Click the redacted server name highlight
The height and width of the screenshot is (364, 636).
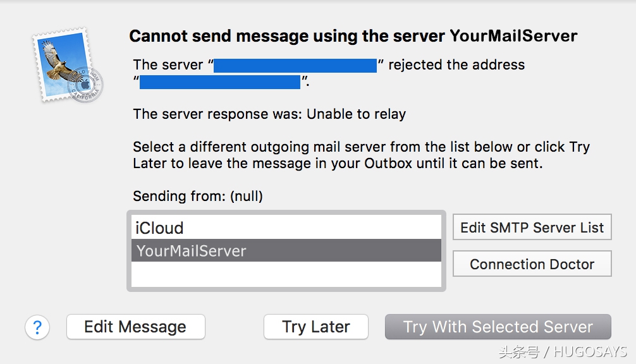[295, 65]
